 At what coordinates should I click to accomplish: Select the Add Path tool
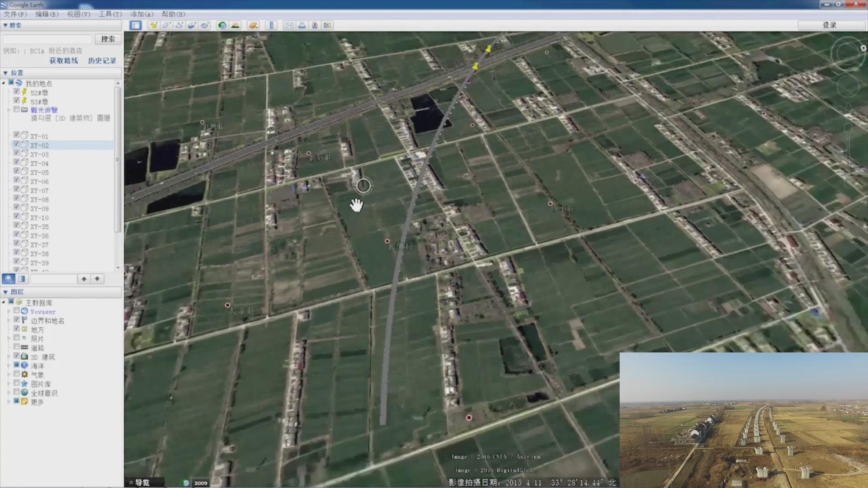point(179,25)
